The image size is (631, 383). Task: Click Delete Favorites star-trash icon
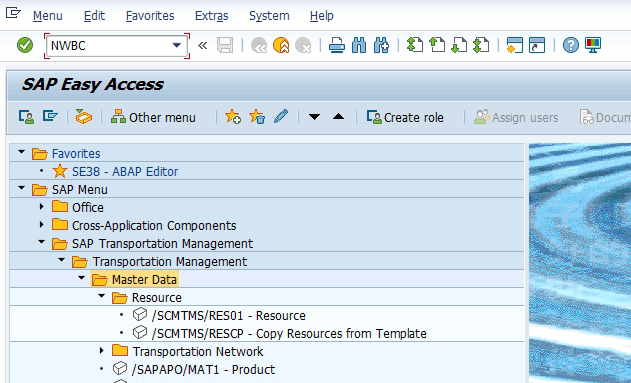click(257, 117)
